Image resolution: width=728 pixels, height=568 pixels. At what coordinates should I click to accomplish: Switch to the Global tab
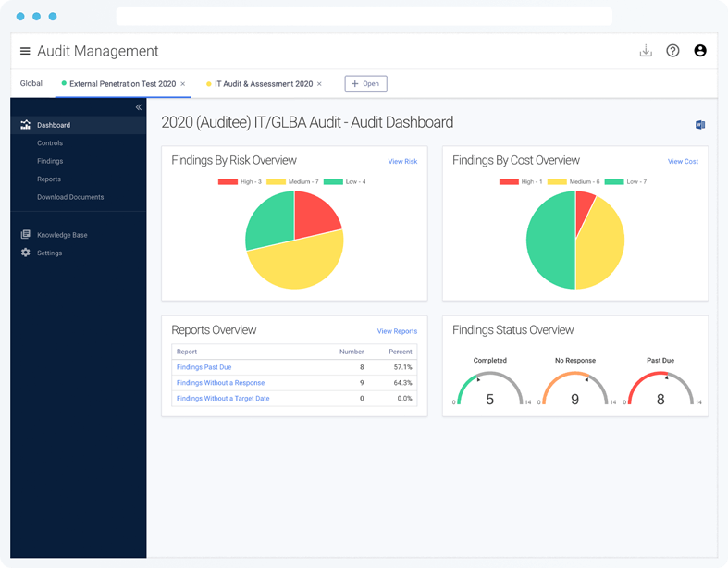31,83
